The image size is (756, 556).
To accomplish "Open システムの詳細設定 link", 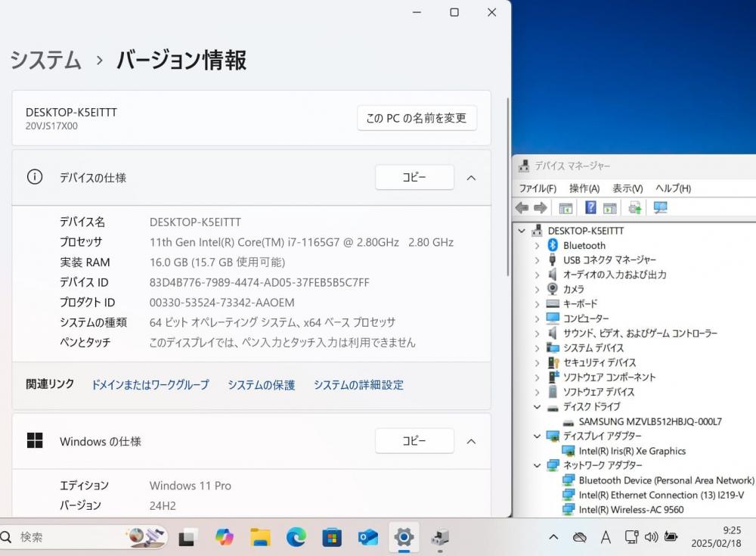I will click(358, 385).
